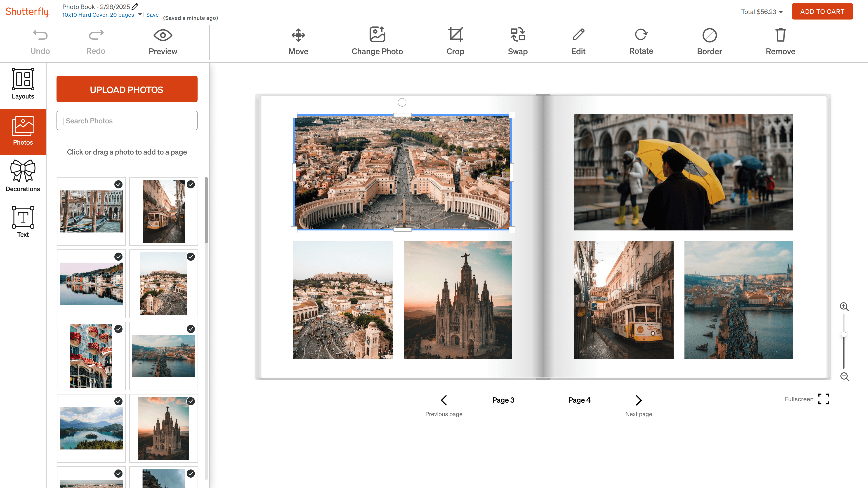The width and height of the screenshot is (868, 488).
Task: Go to next page with right chevron
Action: click(639, 400)
